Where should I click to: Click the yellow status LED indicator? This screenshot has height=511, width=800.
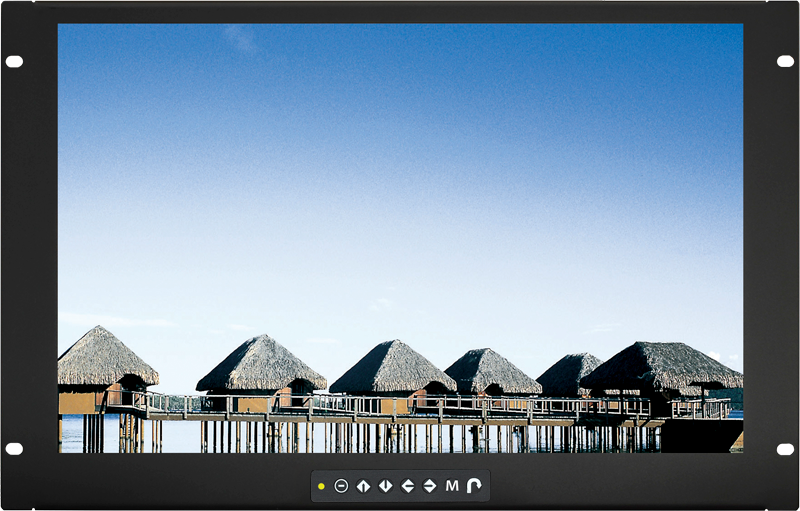click(x=321, y=486)
